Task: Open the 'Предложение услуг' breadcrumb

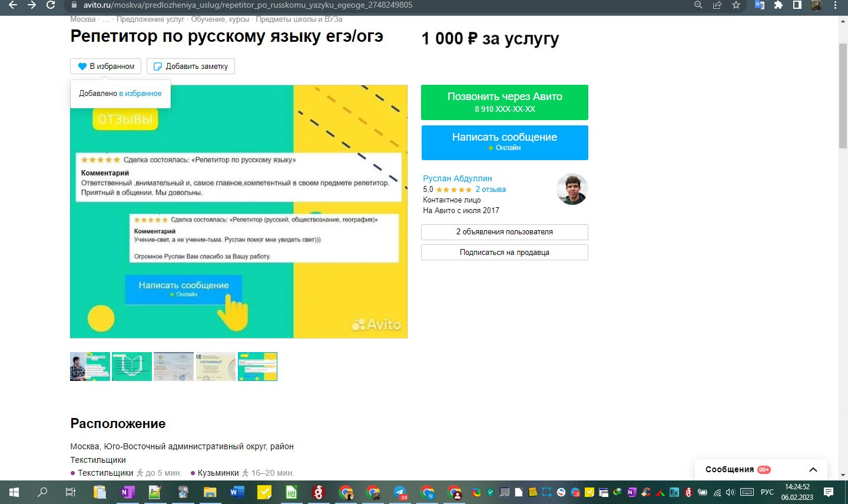Action: (150, 19)
